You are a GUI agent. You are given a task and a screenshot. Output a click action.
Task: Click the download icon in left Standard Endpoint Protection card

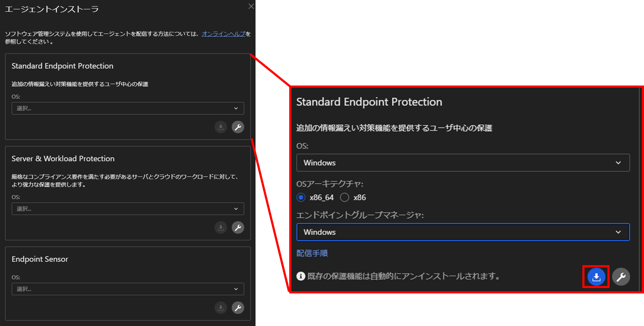[x=221, y=127]
